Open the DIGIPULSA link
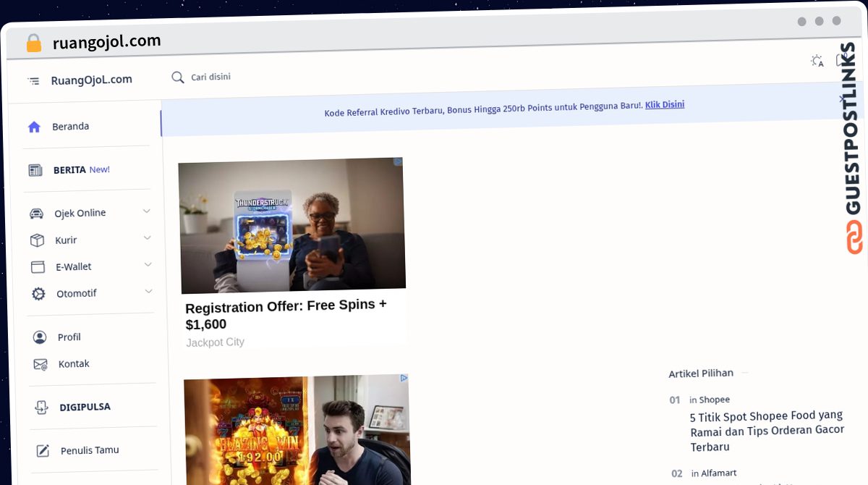This screenshot has width=868, height=485. (x=85, y=407)
